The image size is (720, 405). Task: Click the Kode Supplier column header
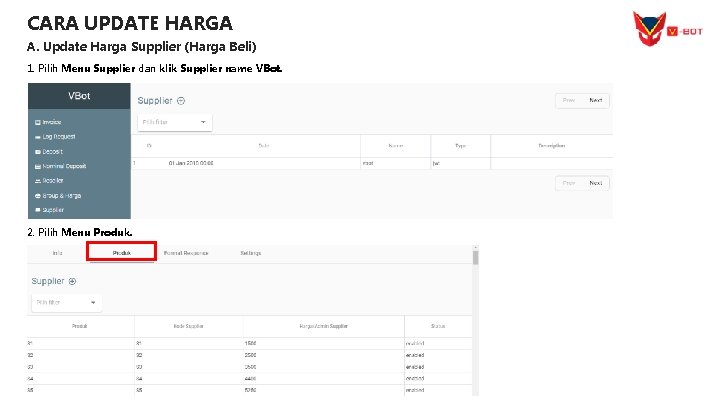[x=189, y=326]
